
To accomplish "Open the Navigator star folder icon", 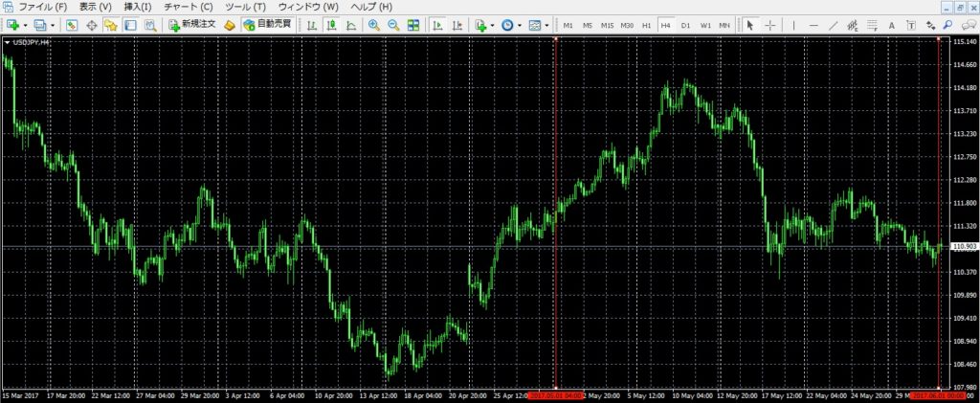I will tap(111, 25).
